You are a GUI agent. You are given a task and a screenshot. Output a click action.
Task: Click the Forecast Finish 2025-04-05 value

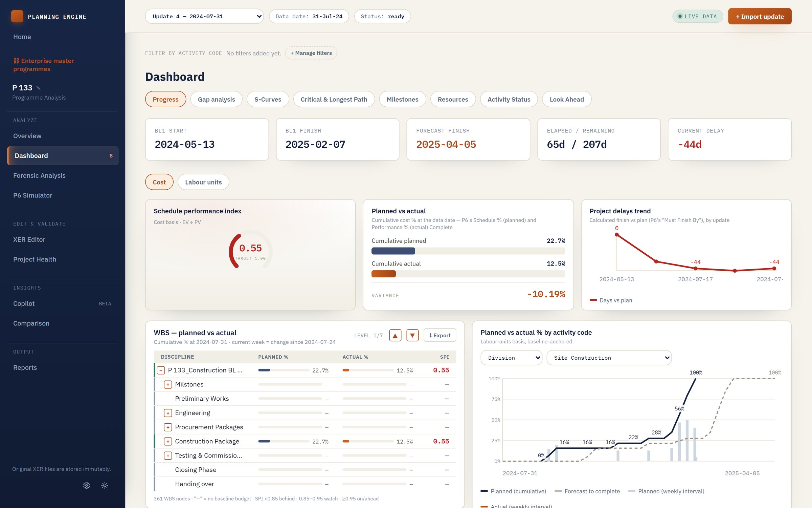click(x=446, y=144)
